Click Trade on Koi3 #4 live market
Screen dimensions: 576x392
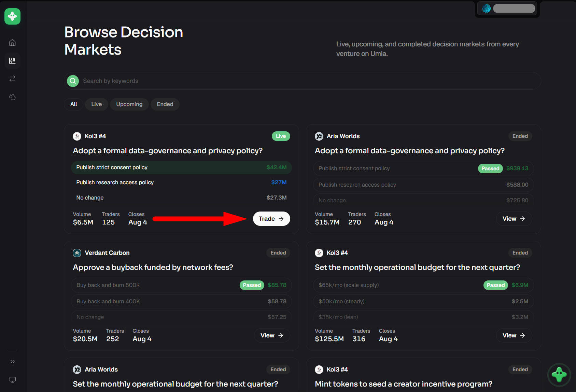click(x=271, y=219)
